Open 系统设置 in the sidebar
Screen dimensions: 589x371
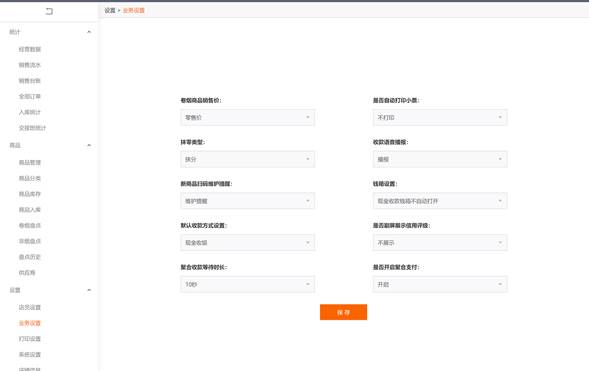point(30,355)
